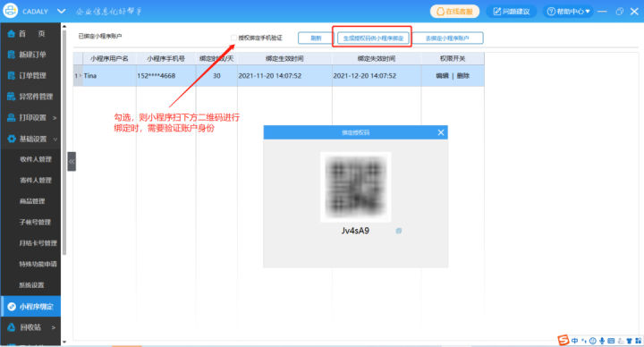
Task: Click the 回收站 recycle icon
Action: click(x=12, y=327)
